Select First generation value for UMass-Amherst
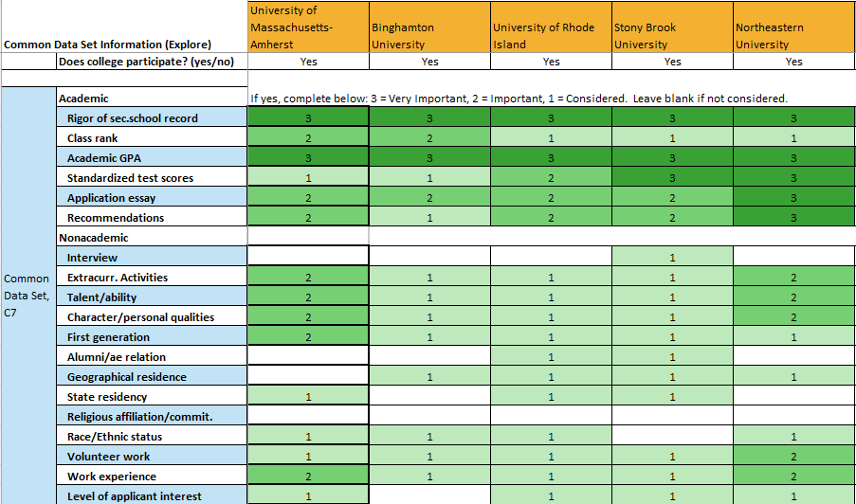Viewport: 856px width, 504px height. tap(308, 337)
